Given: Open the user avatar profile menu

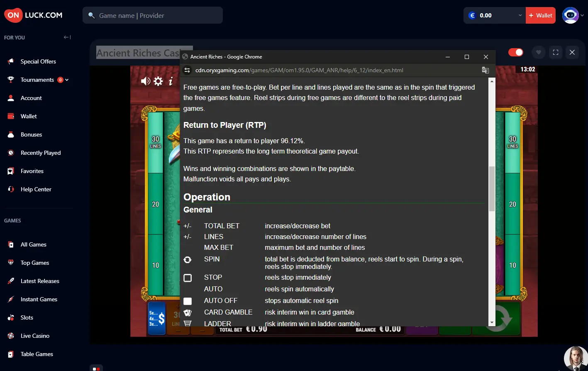Looking at the screenshot, I should [573, 15].
